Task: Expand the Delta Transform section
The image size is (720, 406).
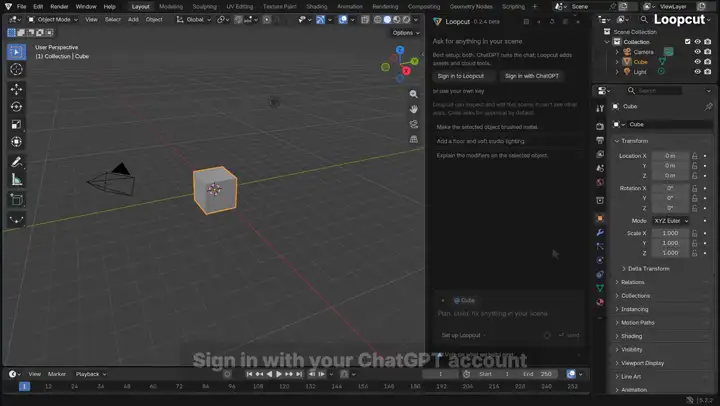Action: [x=648, y=269]
